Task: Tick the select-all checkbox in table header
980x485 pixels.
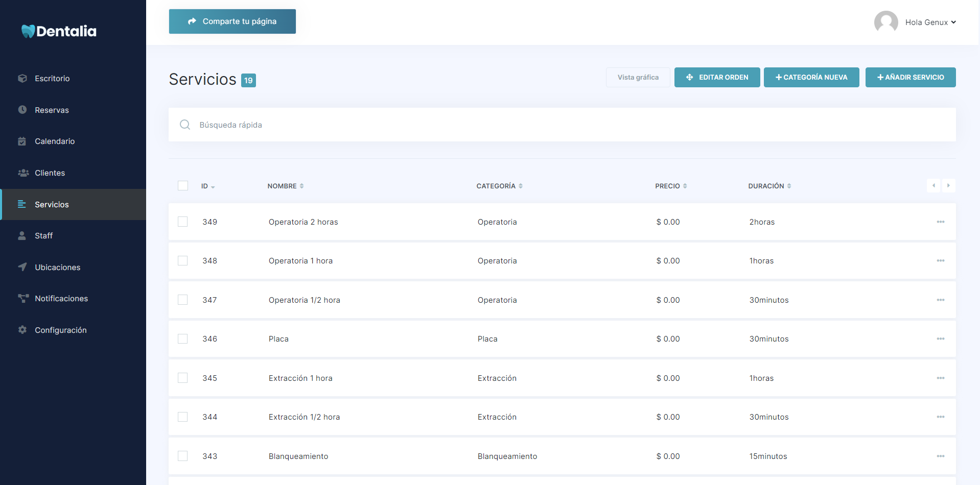Action: pyautogui.click(x=183, y=186)
